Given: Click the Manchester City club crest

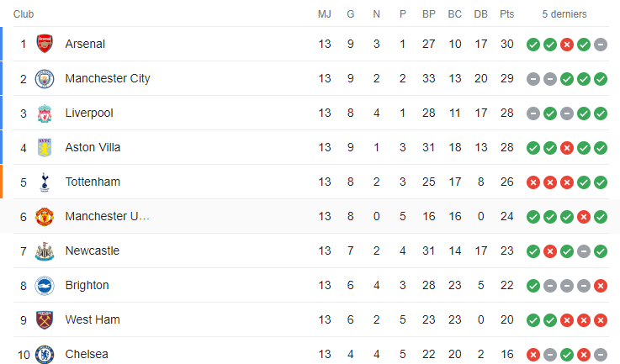Looking at the screenshot, I should point(45,79).
